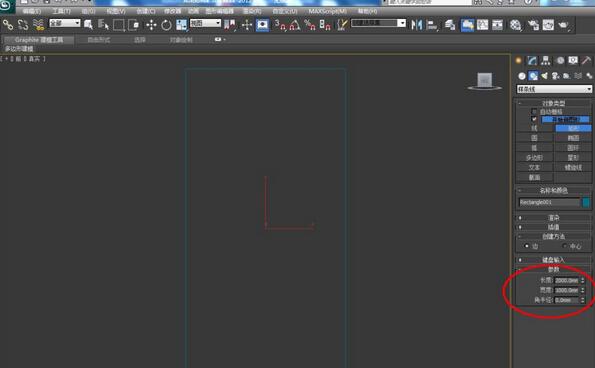This screenshot has width=595, height=368.
Task: Click the Align tool icon
Action: coord(432,25)
